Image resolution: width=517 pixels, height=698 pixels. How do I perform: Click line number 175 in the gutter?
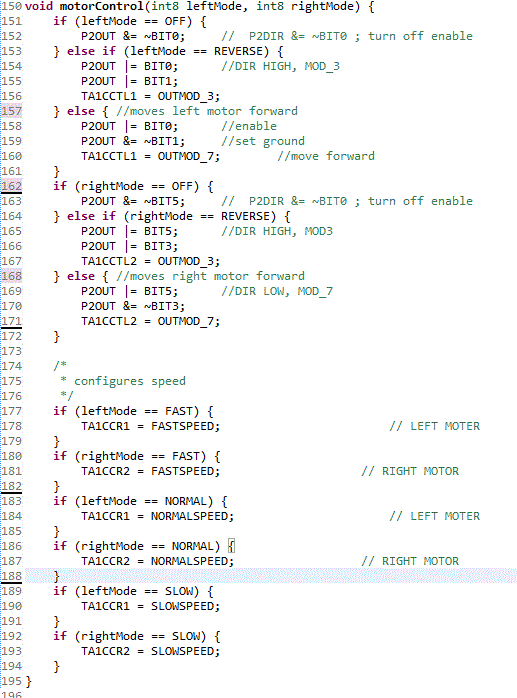point(12,381)
